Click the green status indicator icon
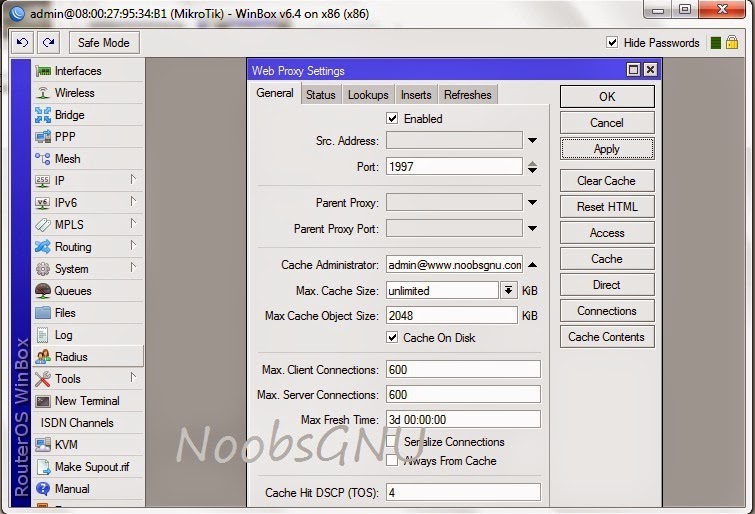 tap(716, 43)
